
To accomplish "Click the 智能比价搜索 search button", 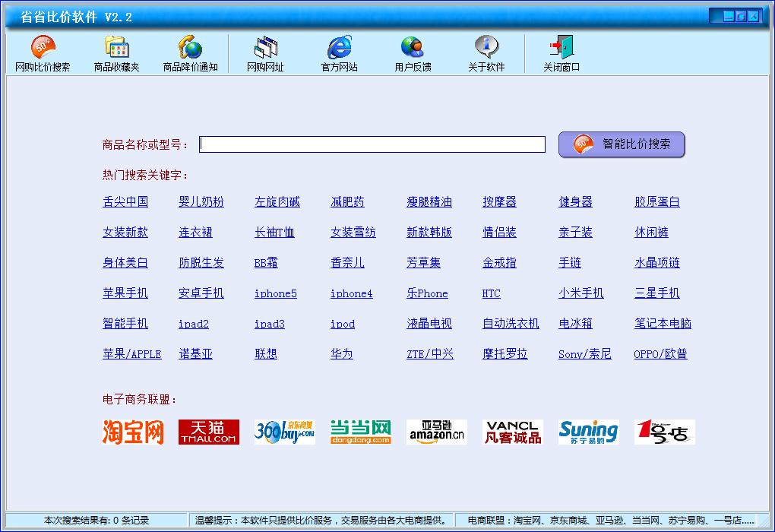I will tap(622, 144).
